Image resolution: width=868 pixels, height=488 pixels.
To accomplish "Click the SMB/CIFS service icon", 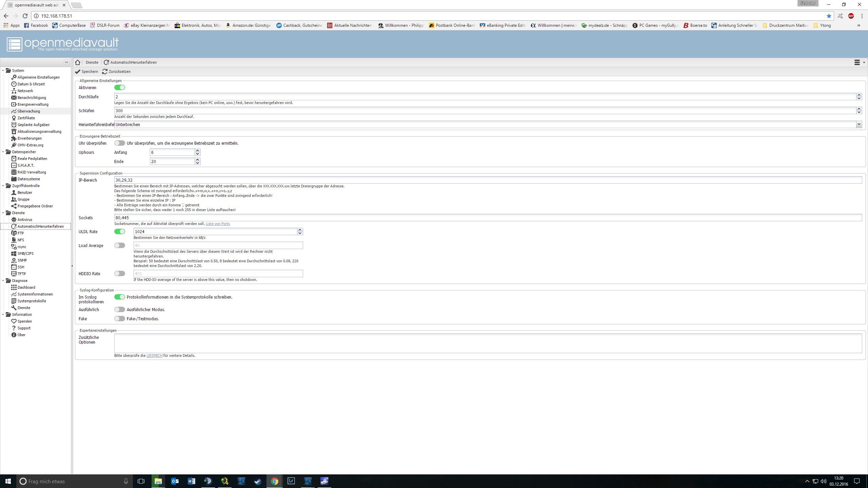I will 14,253.
